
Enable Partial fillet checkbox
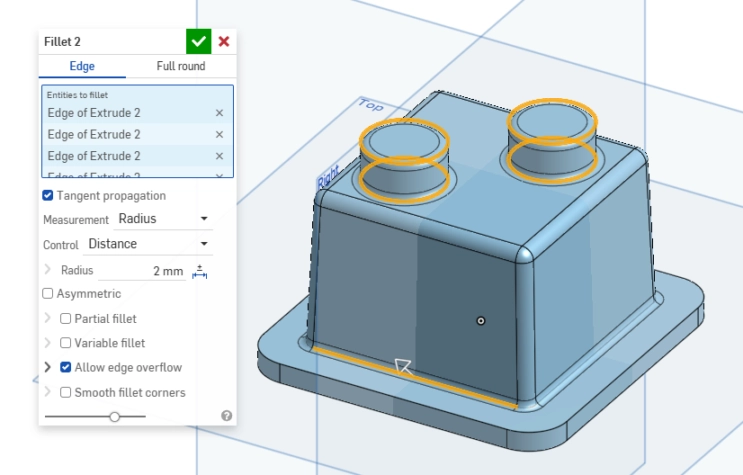pyautogui.click(x=65, y=319)
